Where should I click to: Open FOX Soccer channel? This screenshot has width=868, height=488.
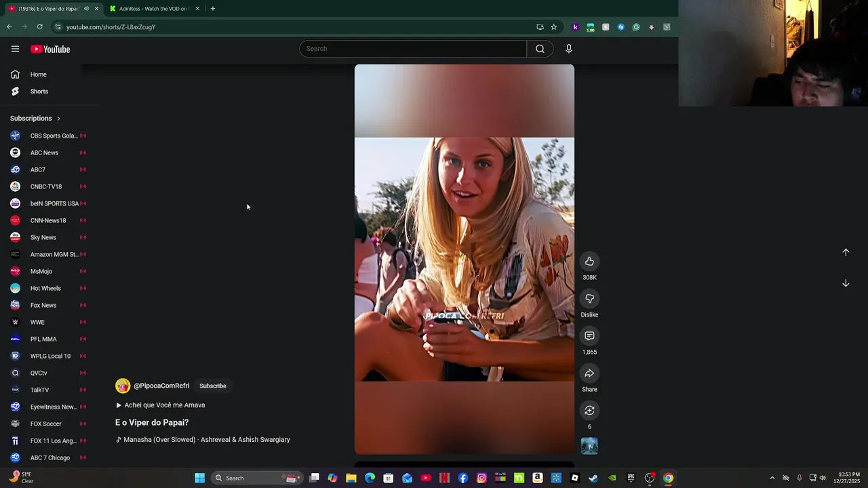47,424
